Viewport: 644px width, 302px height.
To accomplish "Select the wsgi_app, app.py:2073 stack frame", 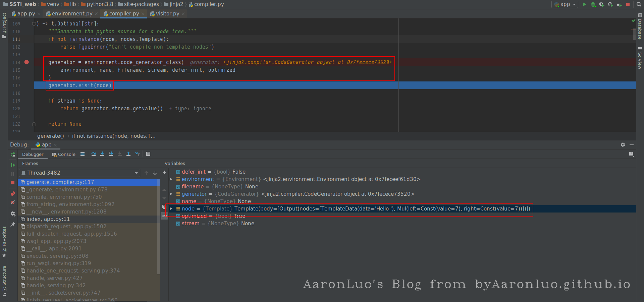I will tap(87, 241).
